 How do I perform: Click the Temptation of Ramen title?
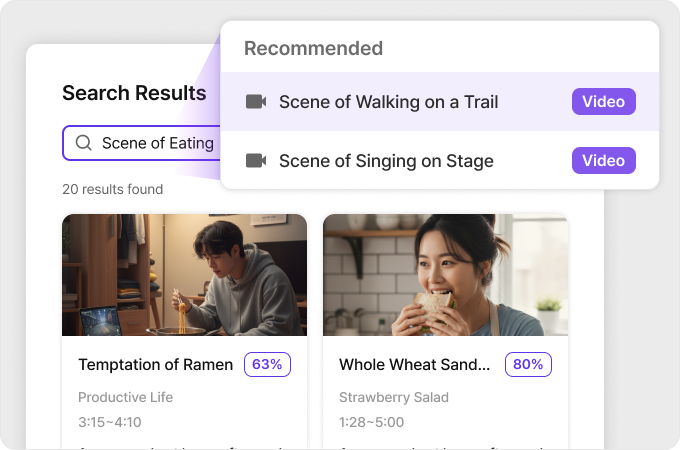pyautogui.click(x=155, y=365)
